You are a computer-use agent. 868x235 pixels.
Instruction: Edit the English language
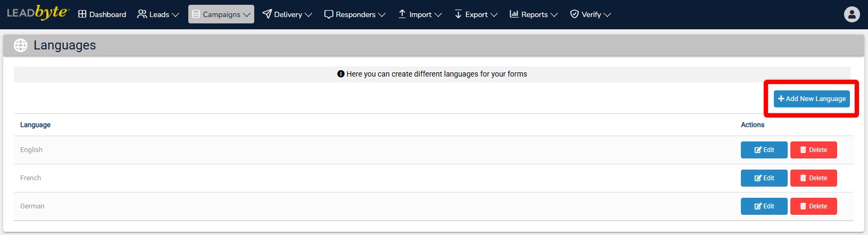764,150
